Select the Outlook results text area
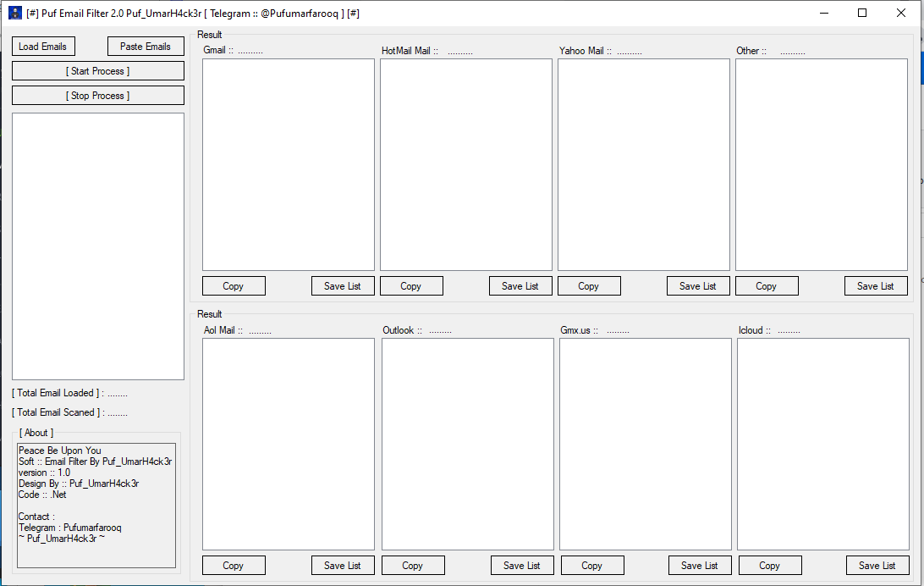 click(x=467, y=444)
